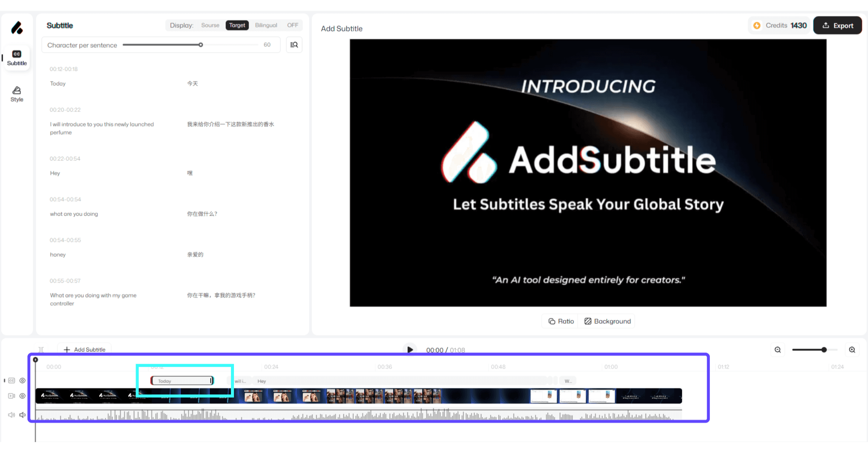This screenshot has width=868, height=455.
Task: Click the search subtitles icon
Action: click(x=294, y=45)
